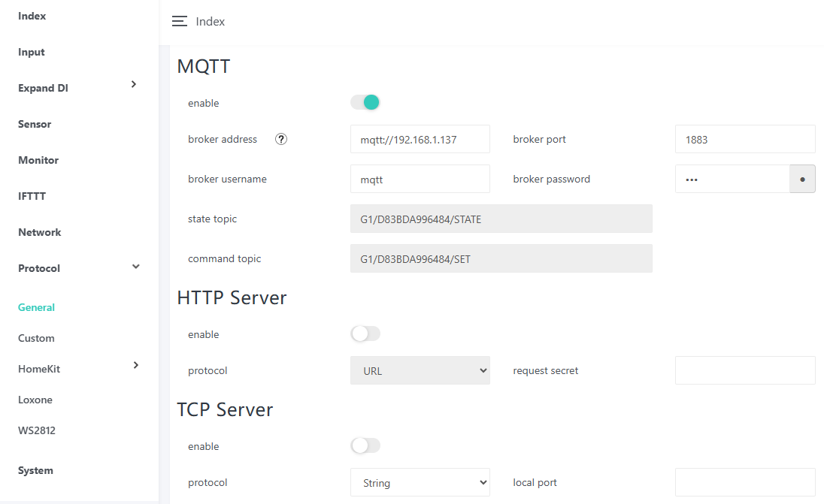Turn on the TCP Server toggle
This screenshot has width=824, height=504.
[x=365, y=445]
